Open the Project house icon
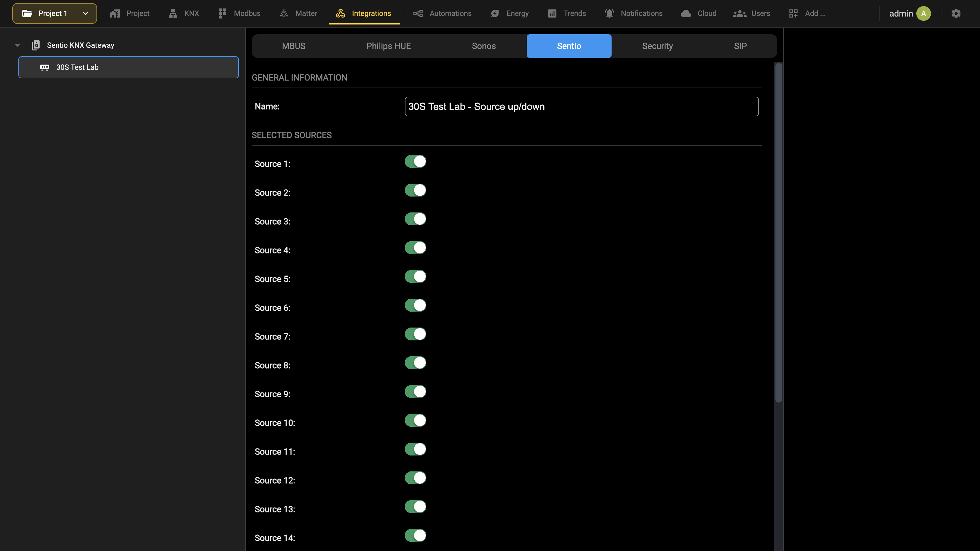The width and height of the screenshot is (980, 551). pos(115,13)
